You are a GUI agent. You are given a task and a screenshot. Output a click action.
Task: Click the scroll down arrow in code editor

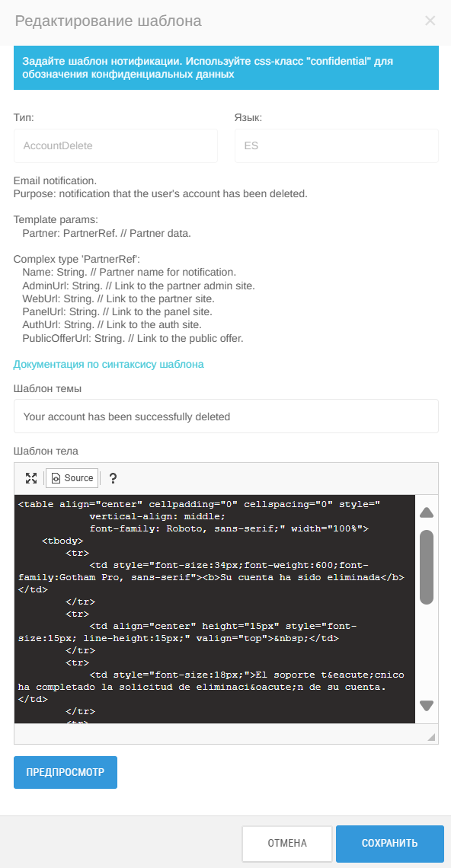(427, 706)
